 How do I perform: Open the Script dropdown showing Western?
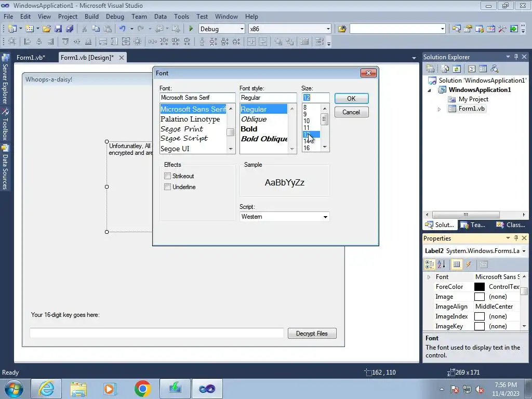[325, 217]
